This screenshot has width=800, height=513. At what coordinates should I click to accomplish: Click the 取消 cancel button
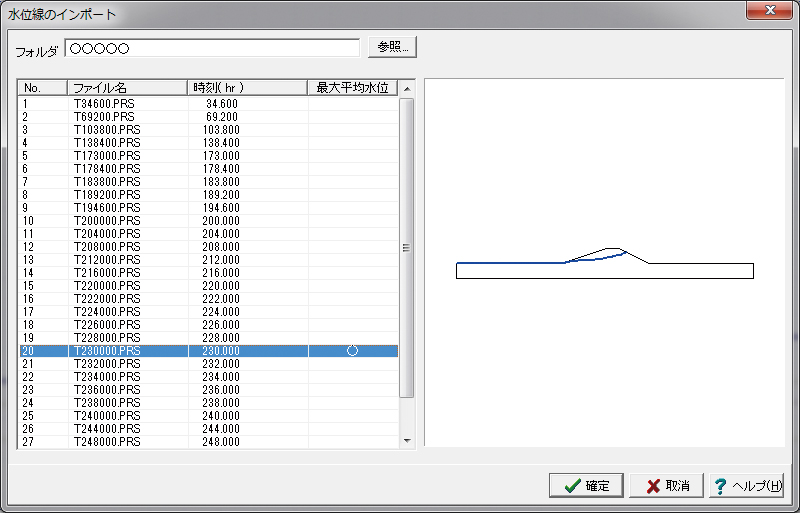coord(666,485)
